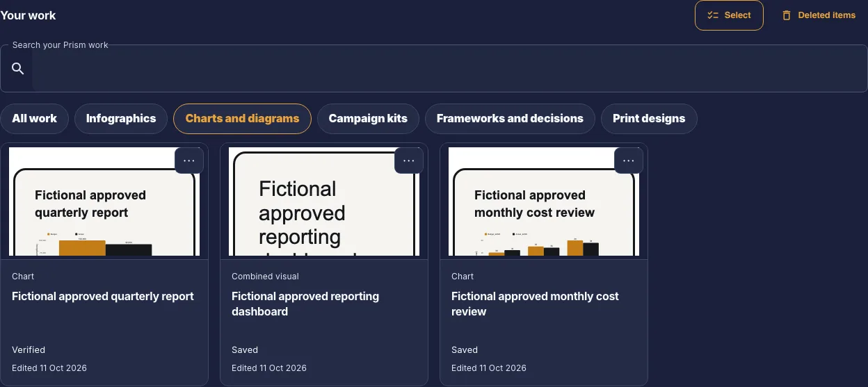Open more options for quarterly report card

(x=189, y=160)
